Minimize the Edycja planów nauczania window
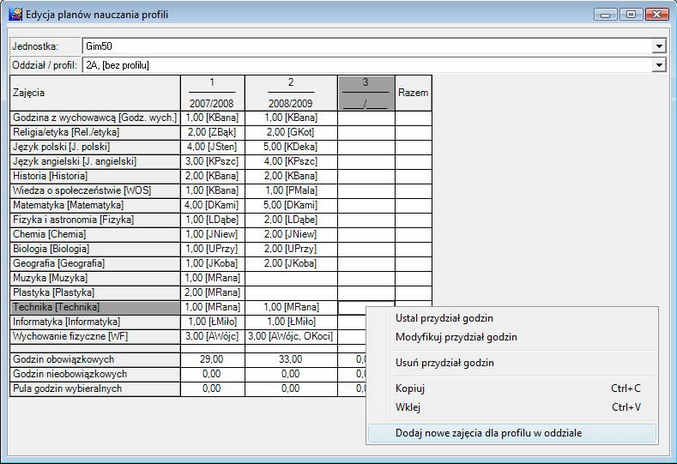 pos(605,15)
